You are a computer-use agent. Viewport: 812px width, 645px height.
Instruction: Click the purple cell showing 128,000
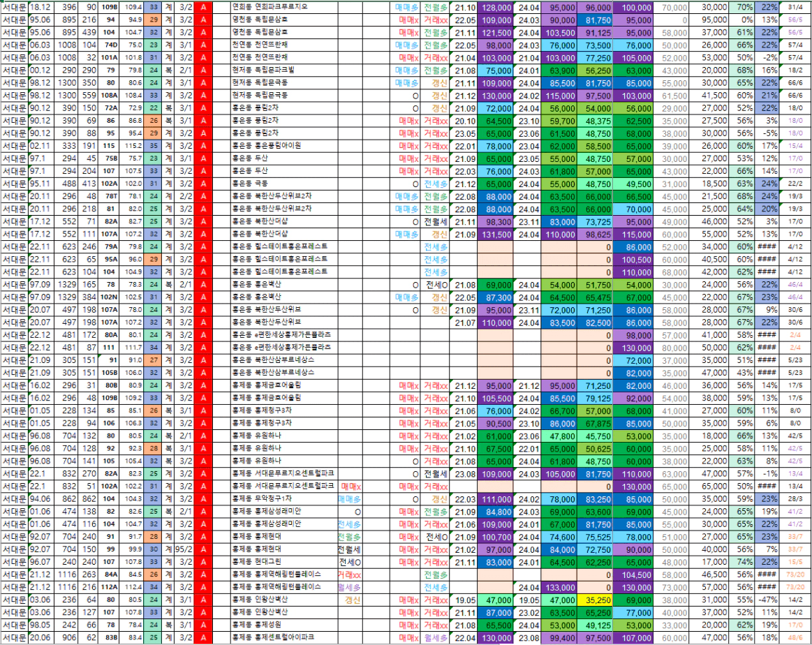click(x=496, y=7)
